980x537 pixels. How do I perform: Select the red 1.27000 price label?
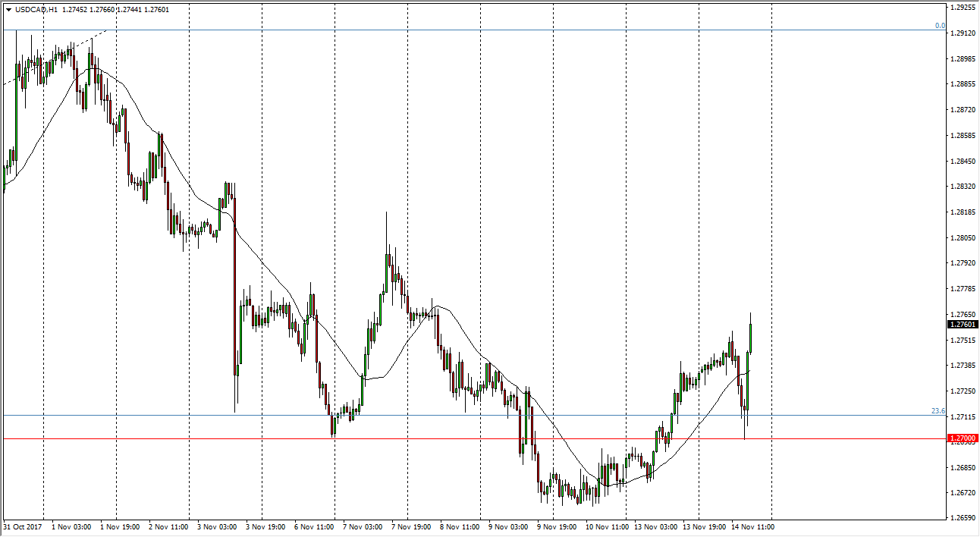(x=963, y=438)
